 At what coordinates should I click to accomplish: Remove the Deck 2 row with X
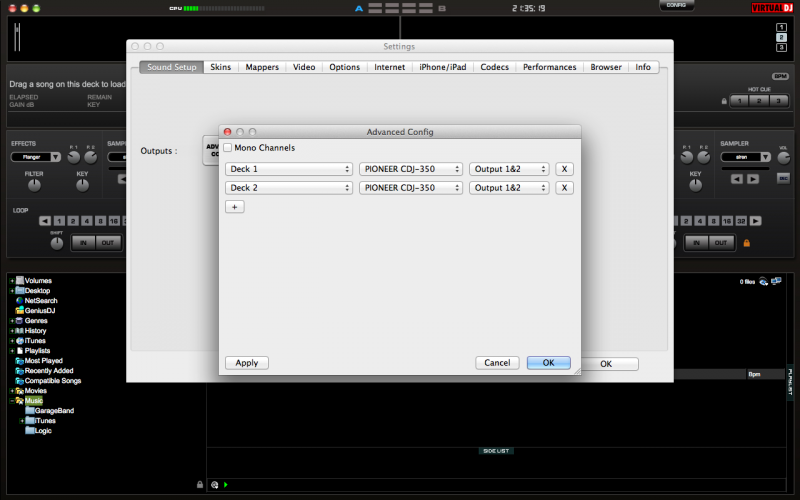[x=564, y=188]
